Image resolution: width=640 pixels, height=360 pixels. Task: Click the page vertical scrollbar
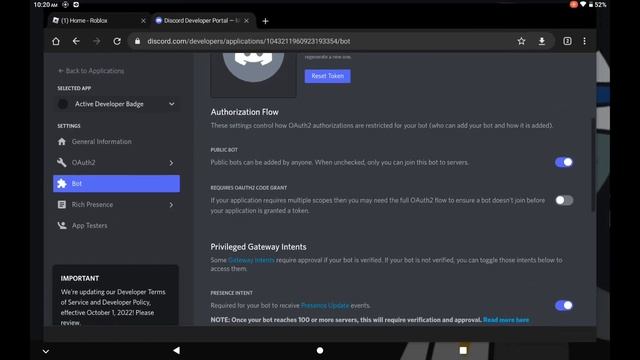(593, 165)
